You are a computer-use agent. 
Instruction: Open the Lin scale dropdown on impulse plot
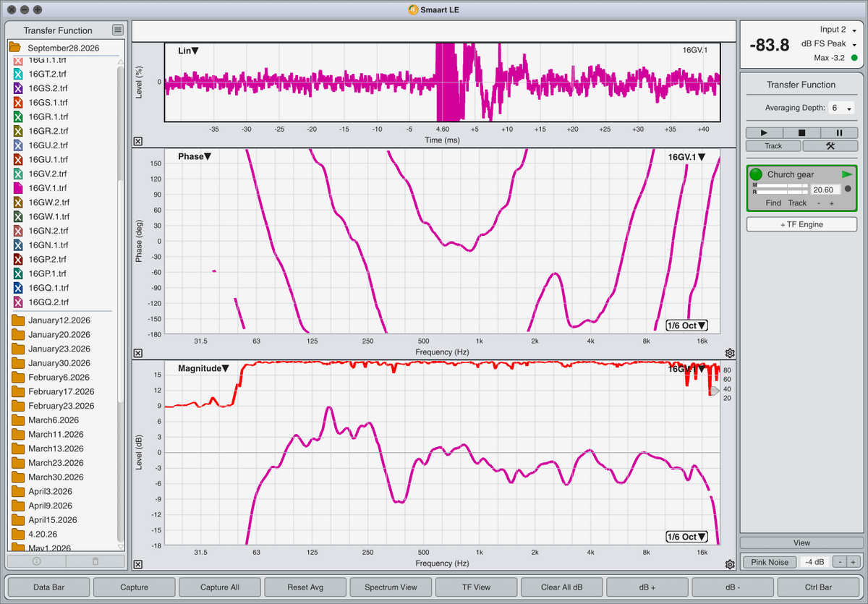[188, 51]
